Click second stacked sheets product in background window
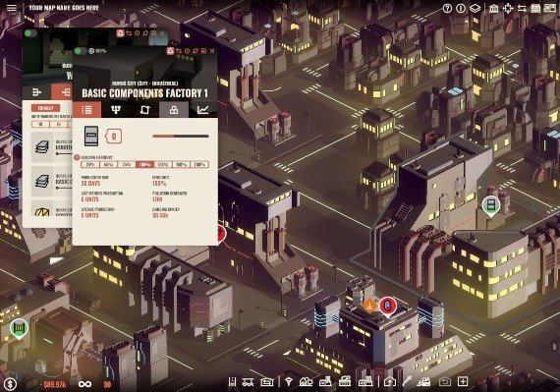Image resolution: width=560 pixels, height=392 pixels. (x=42, y=181)
